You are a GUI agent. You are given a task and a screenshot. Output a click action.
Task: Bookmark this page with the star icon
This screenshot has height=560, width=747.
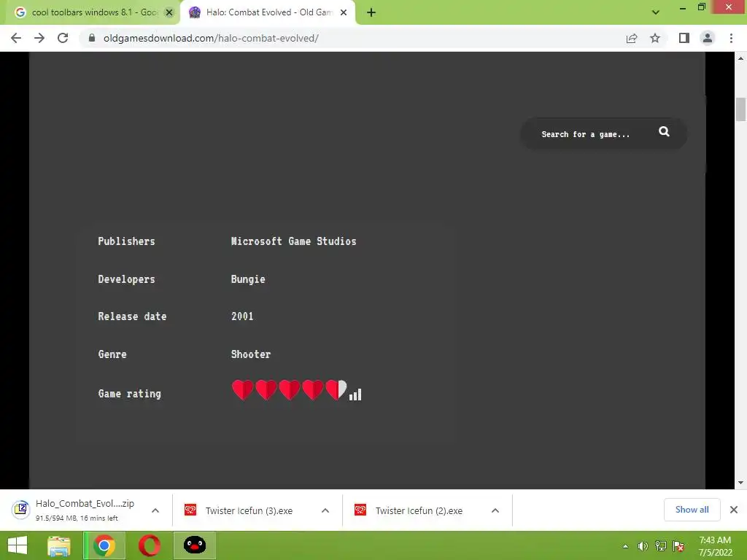[655, 38]
